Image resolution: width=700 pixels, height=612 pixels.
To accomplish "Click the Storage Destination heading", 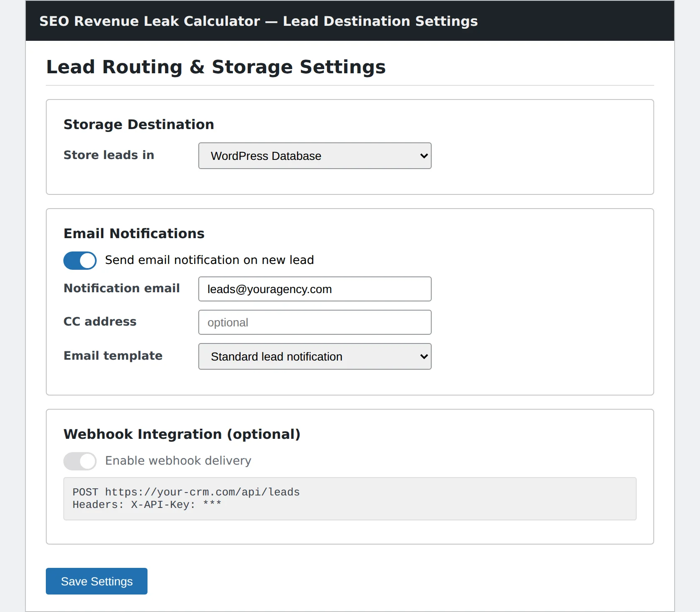I will pyautogui.click(x=139, y=124).
